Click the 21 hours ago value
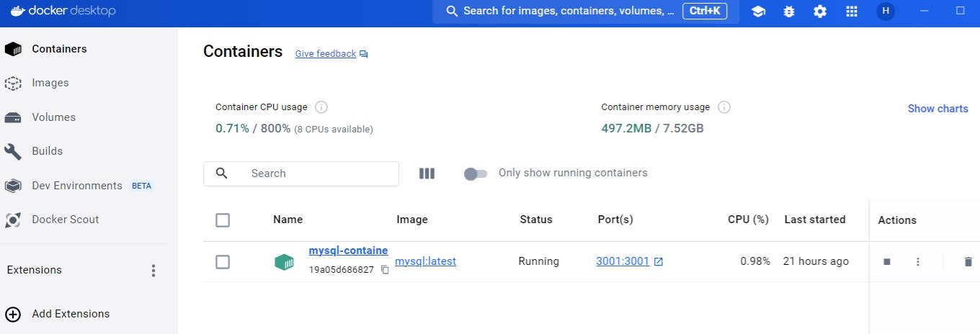 click(816, 261)
